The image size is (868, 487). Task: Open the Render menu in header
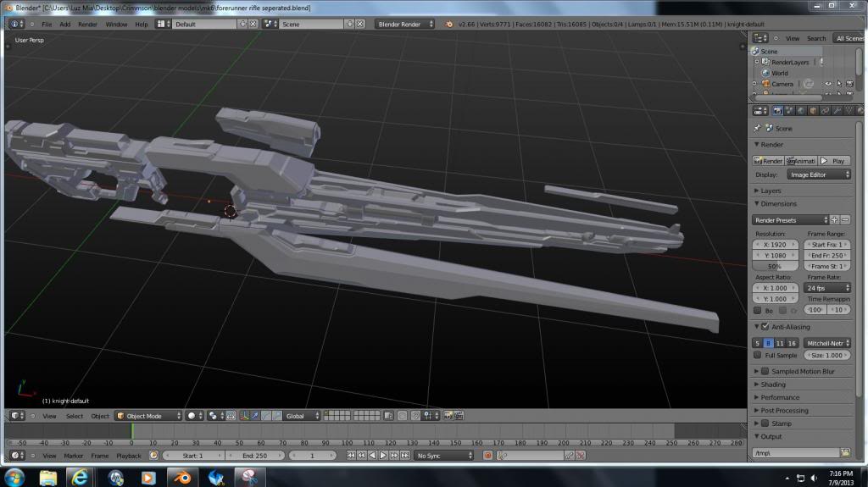pos(87,24)
